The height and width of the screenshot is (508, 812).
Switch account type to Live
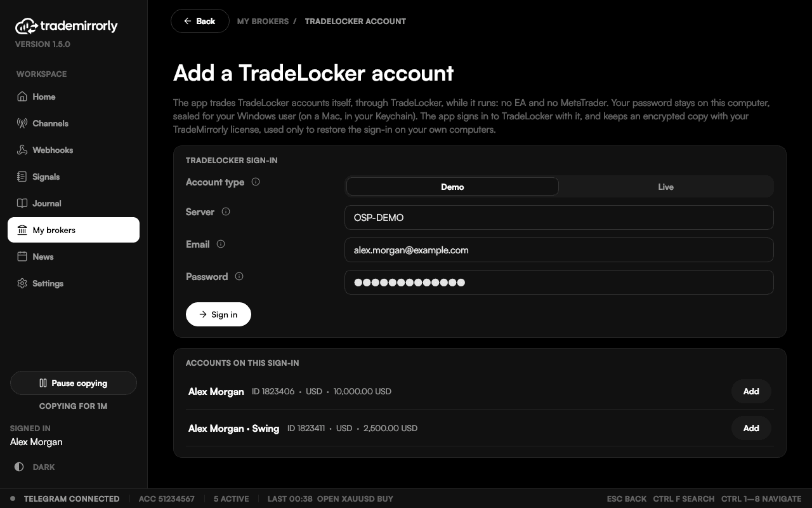coord(665,187)
